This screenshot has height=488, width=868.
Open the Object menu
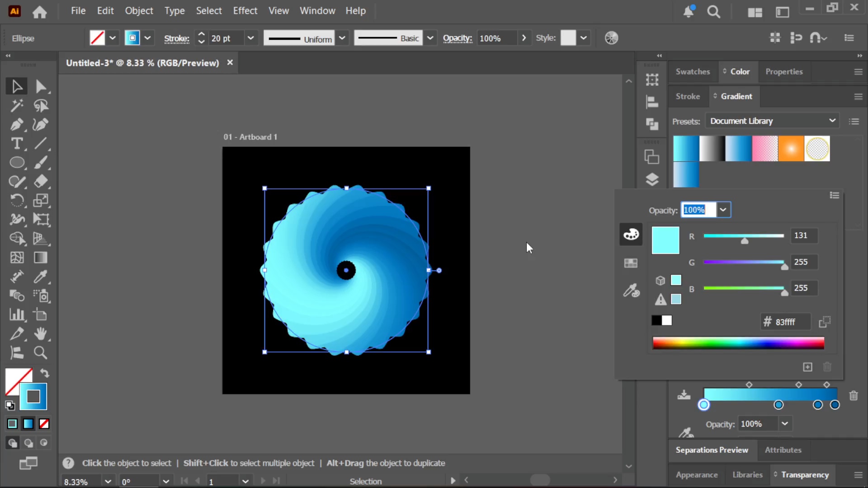pyautogui.click(x=139, y=10)
